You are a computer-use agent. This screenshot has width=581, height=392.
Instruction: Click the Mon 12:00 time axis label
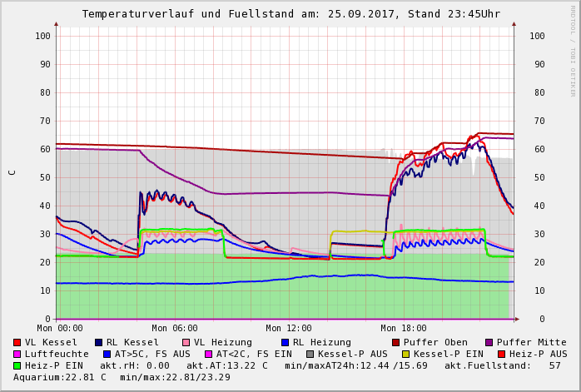(x=289, y=329)
